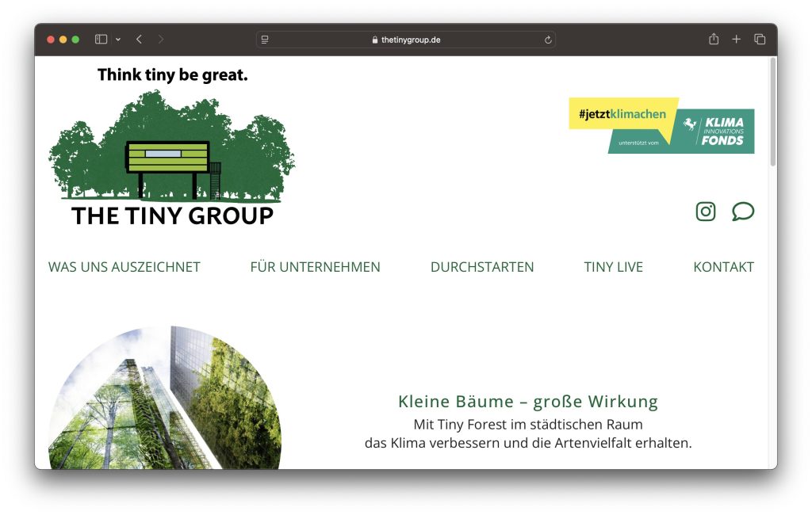Open the #jetztklimachen Klima Innovations Fonds banner
The height and width of the screenshot is (515, 812).
pos(661,126)
